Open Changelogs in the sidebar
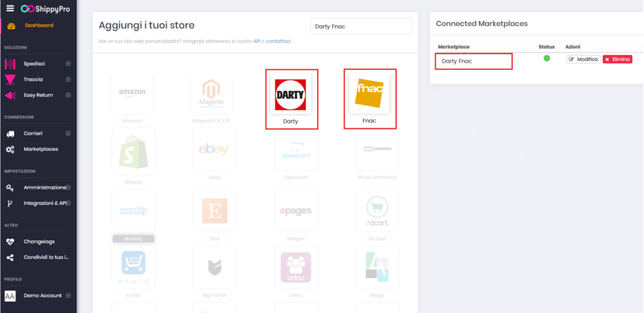Image resolution: width=644 pixels, height=313 pixels. (39, 241)
